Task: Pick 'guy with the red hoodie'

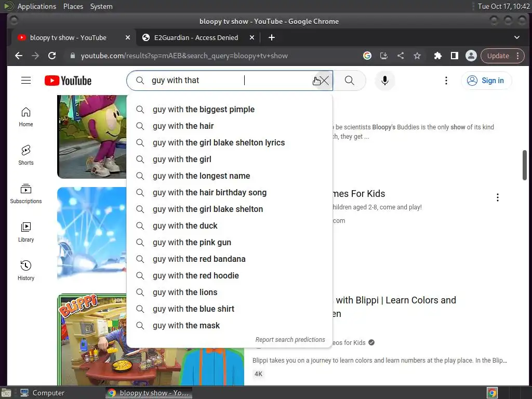Action: click(229, 275)
